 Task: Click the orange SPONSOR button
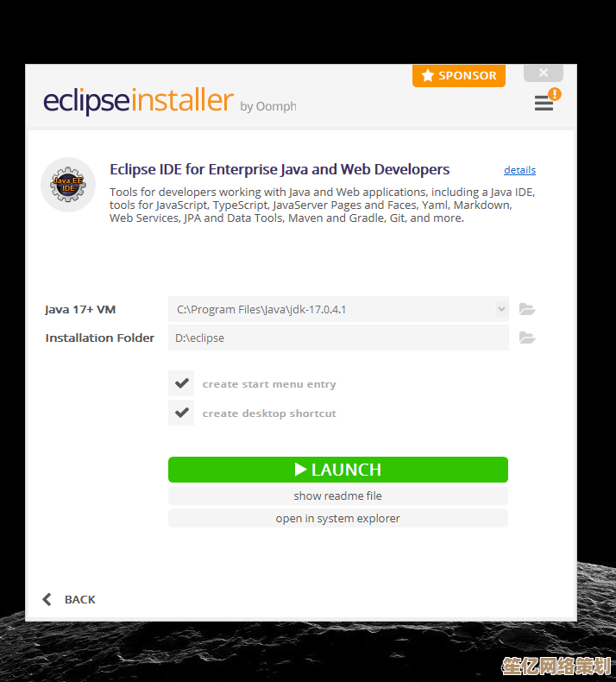click(x=459, y=76)
